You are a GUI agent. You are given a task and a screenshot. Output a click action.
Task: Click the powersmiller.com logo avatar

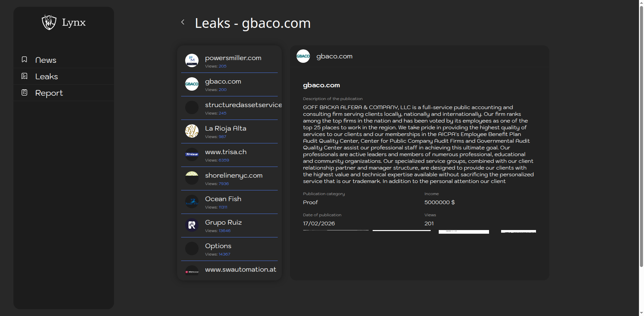point(192,60)
